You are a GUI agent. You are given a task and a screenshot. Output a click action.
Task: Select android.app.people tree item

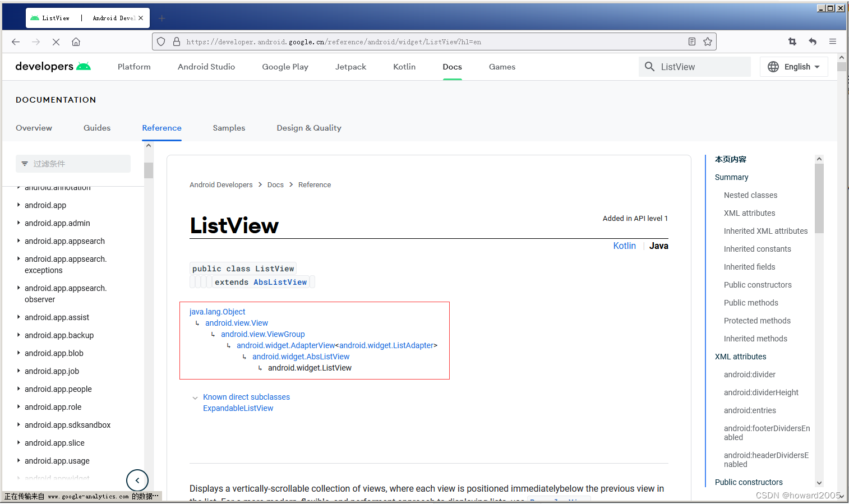(x=58, y=389)
